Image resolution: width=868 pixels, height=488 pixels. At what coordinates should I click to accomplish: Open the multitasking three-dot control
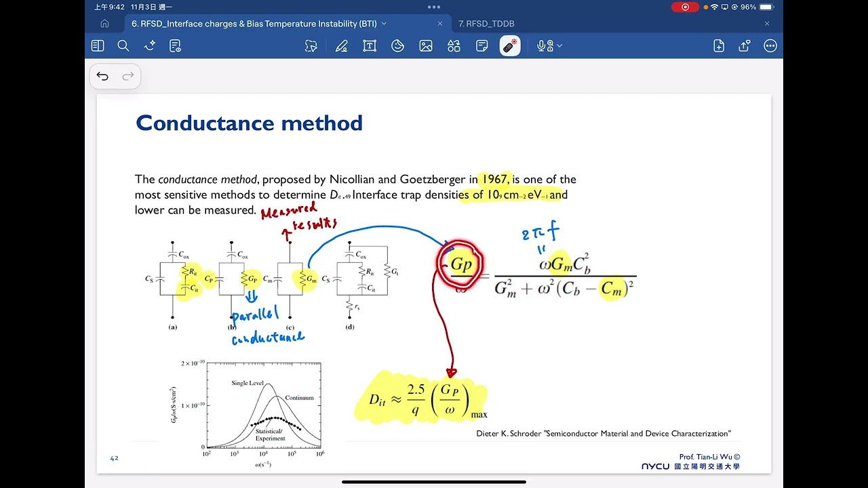pos(434,7)
